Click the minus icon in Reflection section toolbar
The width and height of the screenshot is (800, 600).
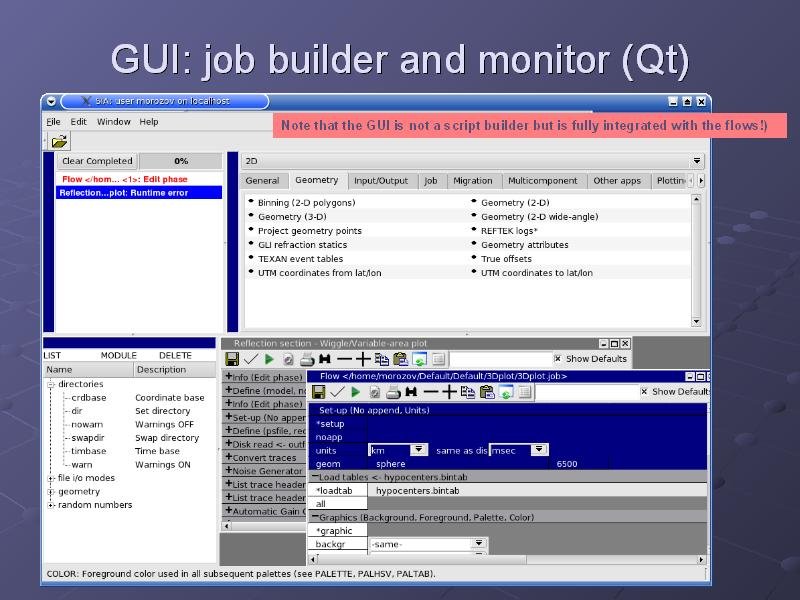344,359
